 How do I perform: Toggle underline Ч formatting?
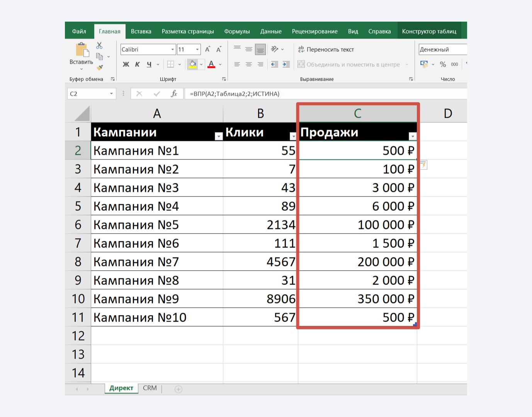point(149,64)
